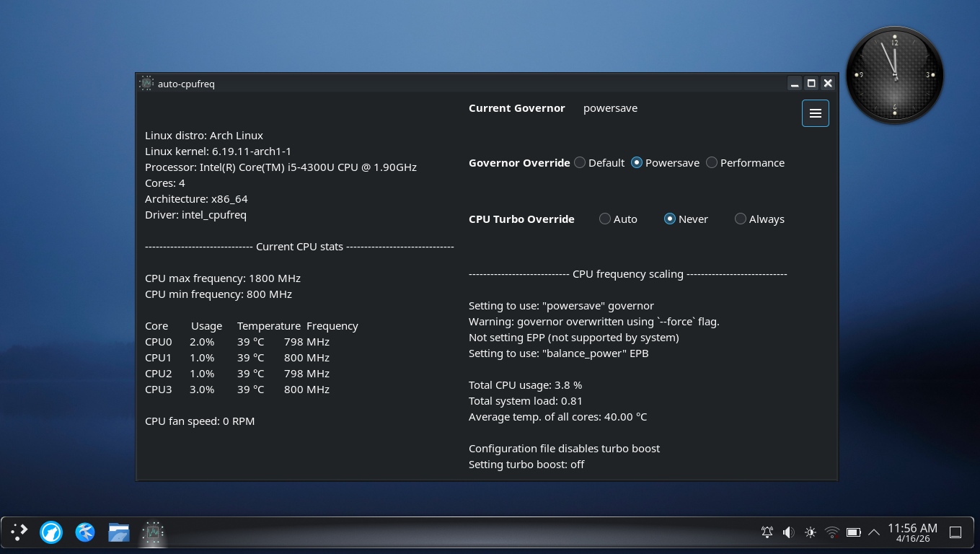Click the governor overwritten warning line
The image size is (980, 554).
(x=594, y=322)
